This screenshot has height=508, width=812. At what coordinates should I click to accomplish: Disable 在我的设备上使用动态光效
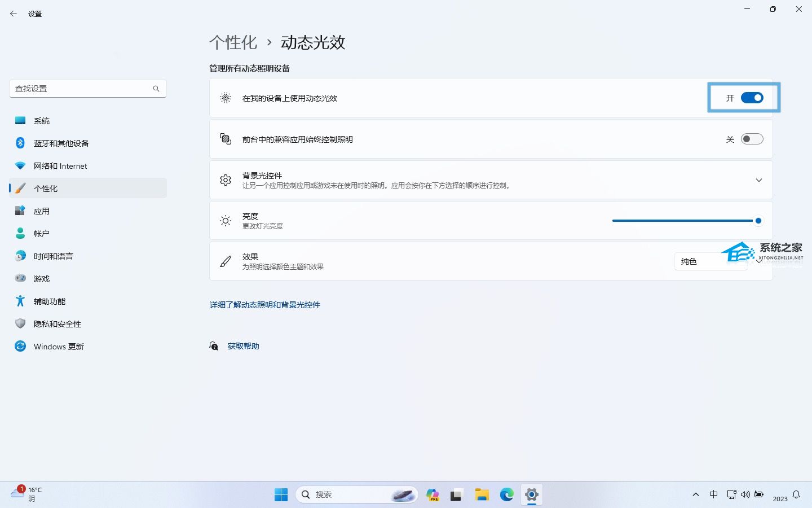[x=752, y=97]
